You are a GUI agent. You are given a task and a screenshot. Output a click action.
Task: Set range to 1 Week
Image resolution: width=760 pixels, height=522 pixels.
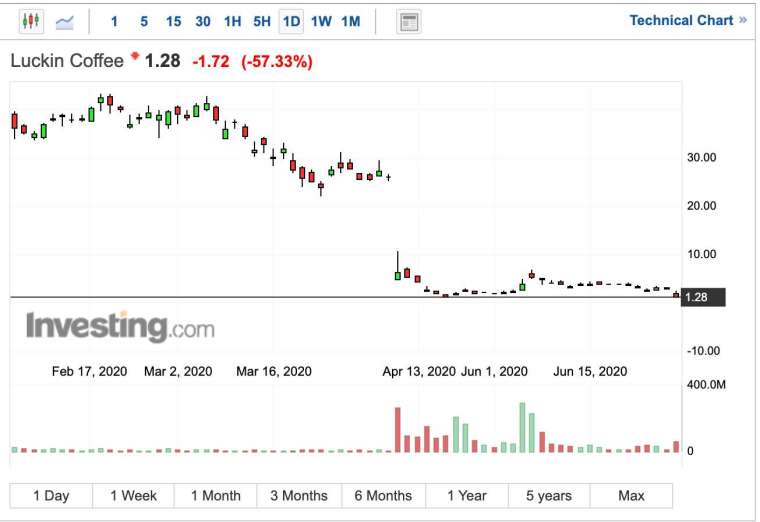click(x=133, y=495)
